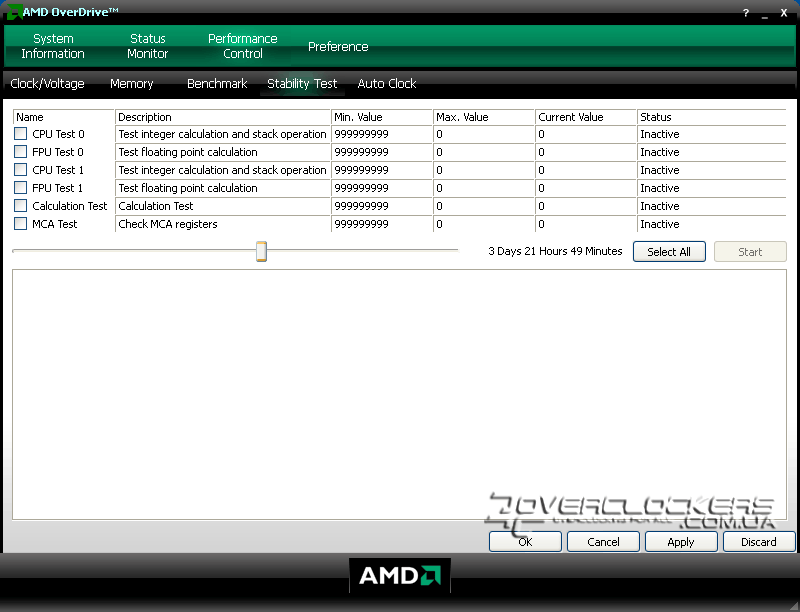Select the Stability Test tab
This screenshot has width=800, height=612.
coord(302,84)
